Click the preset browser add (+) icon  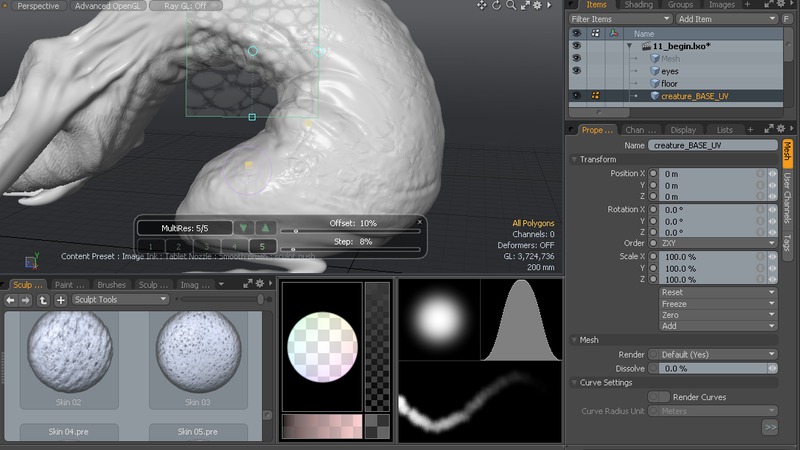pos(61,299)
